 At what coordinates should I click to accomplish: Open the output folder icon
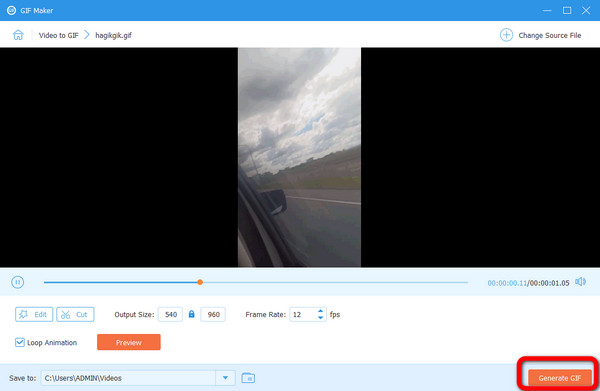[x=248, y=378]
